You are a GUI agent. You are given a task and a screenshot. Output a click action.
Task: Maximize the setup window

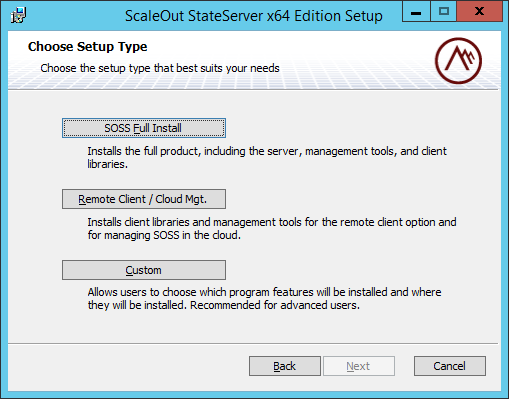(x=443, y=12)
